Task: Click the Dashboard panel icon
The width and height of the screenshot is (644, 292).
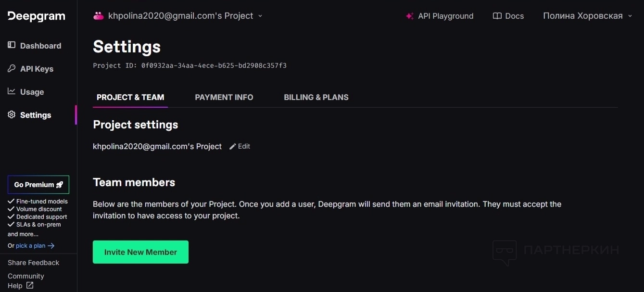Action: coord(12,45)
